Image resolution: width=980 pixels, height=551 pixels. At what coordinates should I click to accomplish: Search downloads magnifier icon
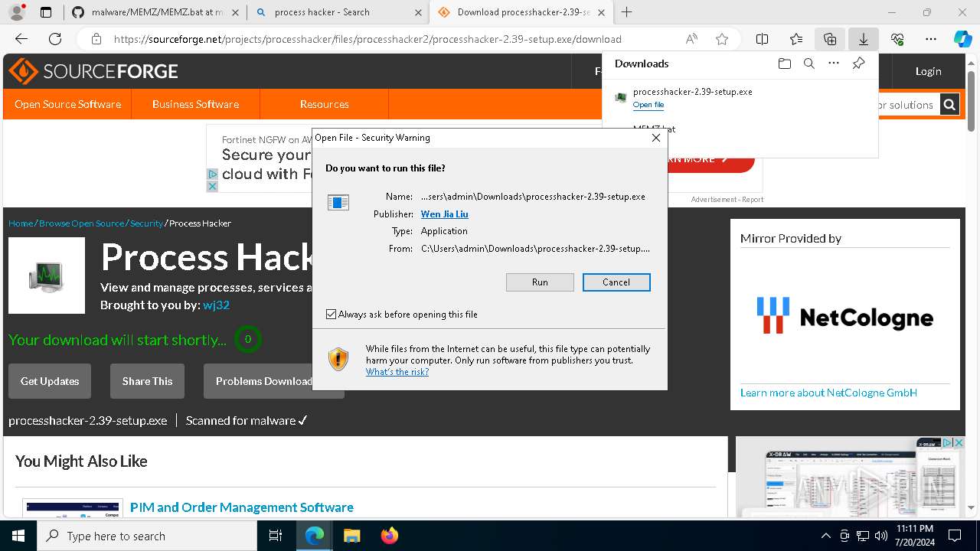coord(808,64)
